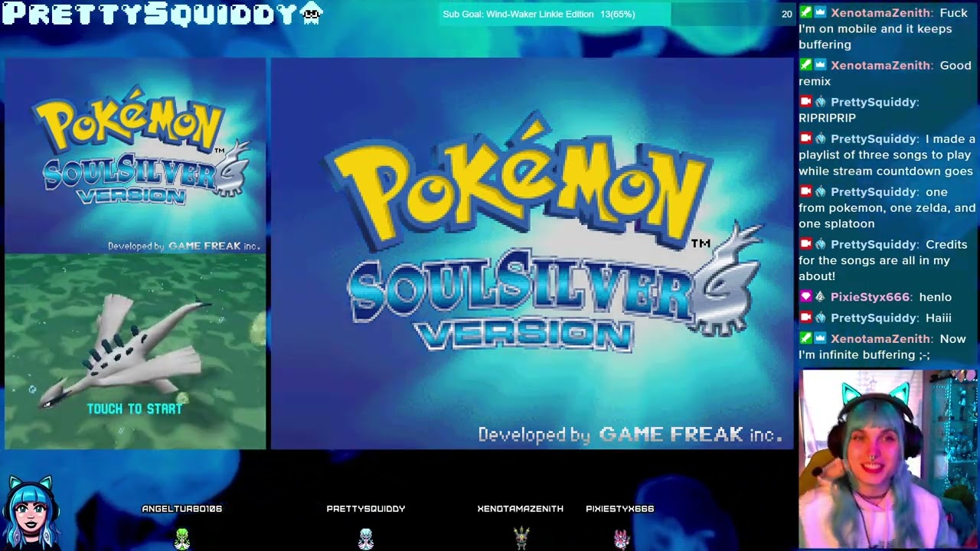Click the green sprite under ANGELTURBO106

pyautogui.click(x=182, y=539)
